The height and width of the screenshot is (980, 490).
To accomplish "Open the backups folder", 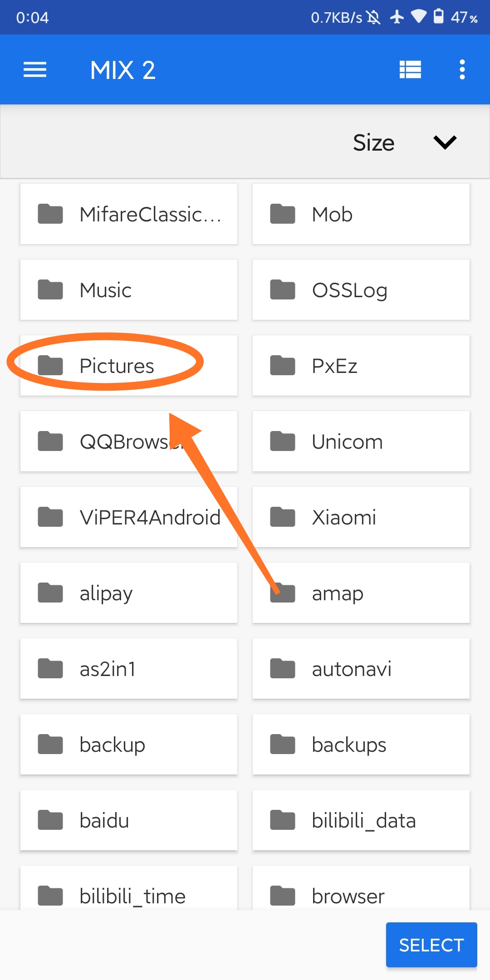I will [361, 745].
